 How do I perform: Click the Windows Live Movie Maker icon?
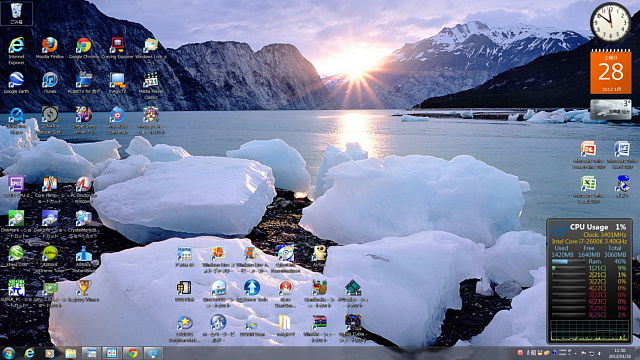(251, 259)
